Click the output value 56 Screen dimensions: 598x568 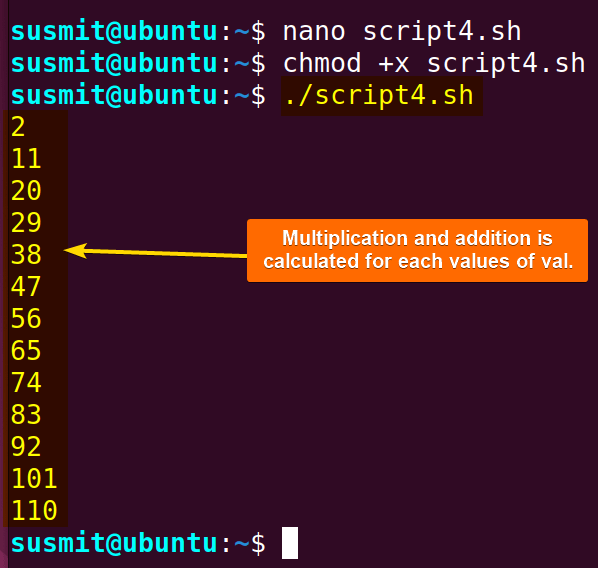26,319
